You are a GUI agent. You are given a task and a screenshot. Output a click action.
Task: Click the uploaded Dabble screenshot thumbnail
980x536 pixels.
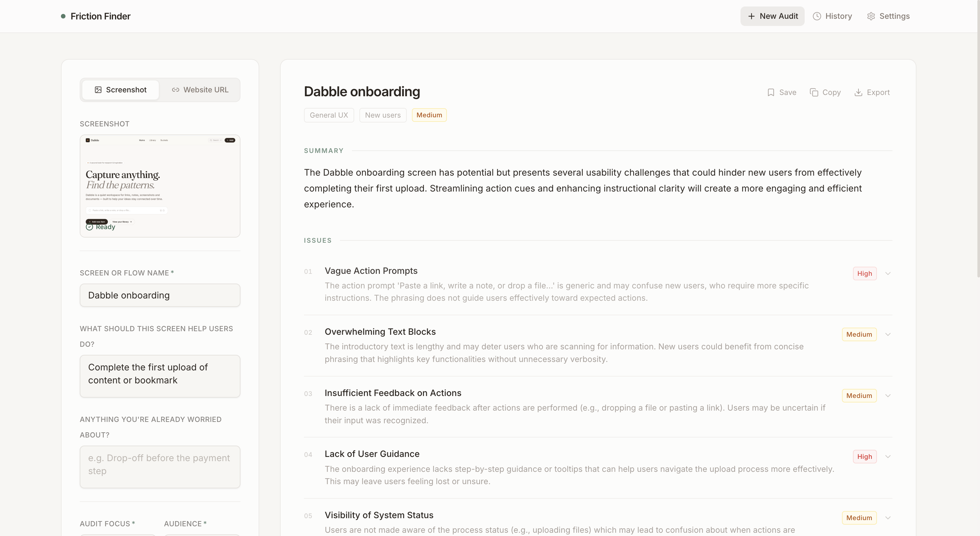160,186
